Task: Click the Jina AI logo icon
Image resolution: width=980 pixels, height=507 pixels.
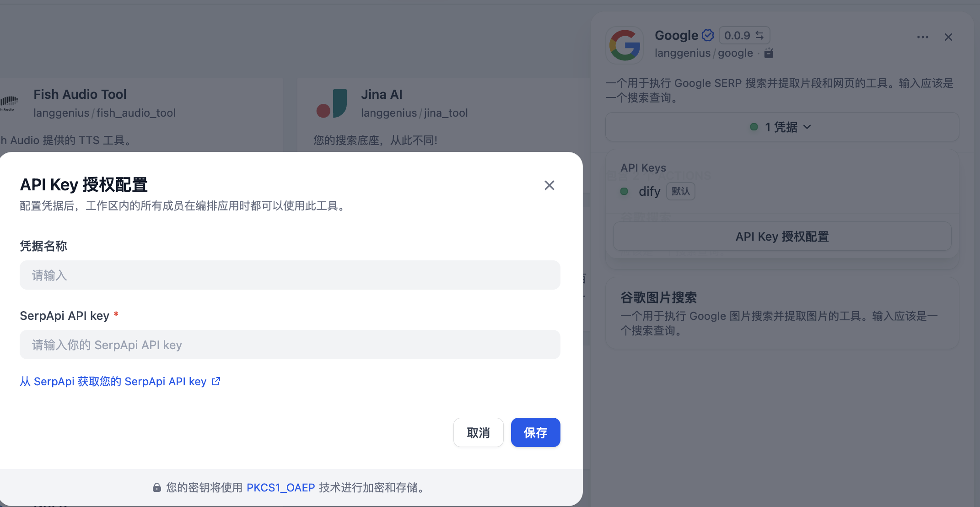Action: pos(332,103)
